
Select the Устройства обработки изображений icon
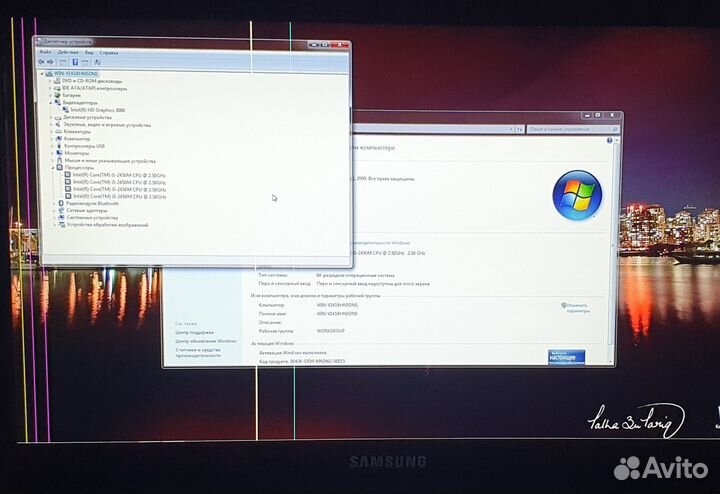click(x=62, y=225)
